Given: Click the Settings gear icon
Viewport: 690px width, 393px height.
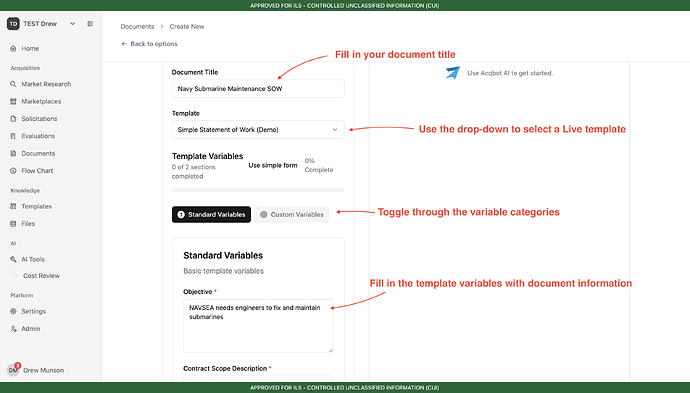Looking at the screenshot, I should pos(13,311).
